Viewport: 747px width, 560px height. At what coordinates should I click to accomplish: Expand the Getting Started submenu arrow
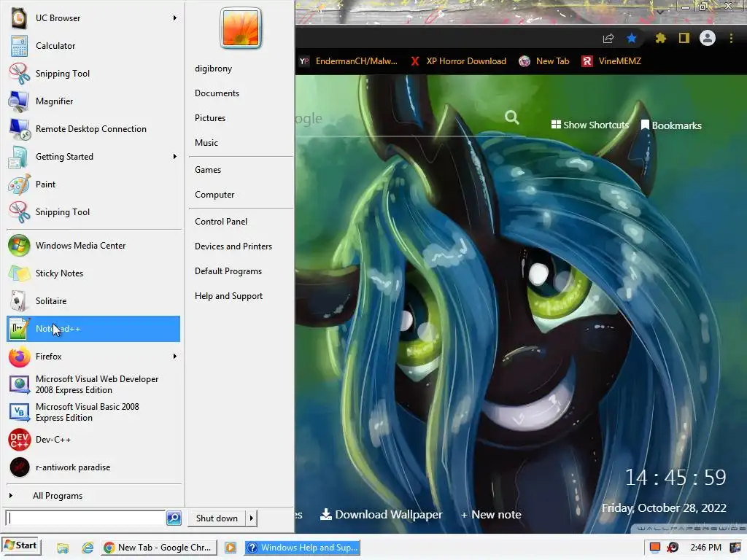point(175,157)
